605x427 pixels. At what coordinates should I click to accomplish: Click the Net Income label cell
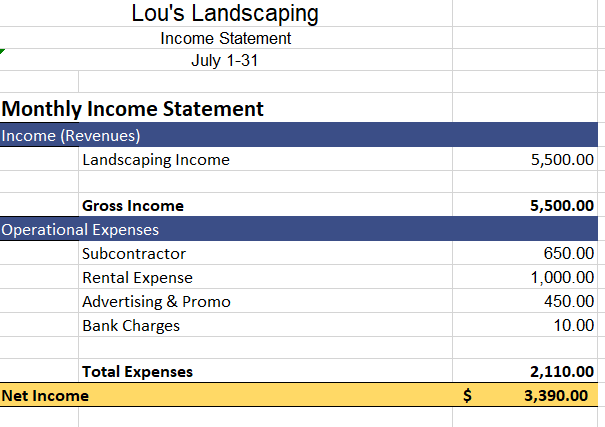[x=45, y=396]
